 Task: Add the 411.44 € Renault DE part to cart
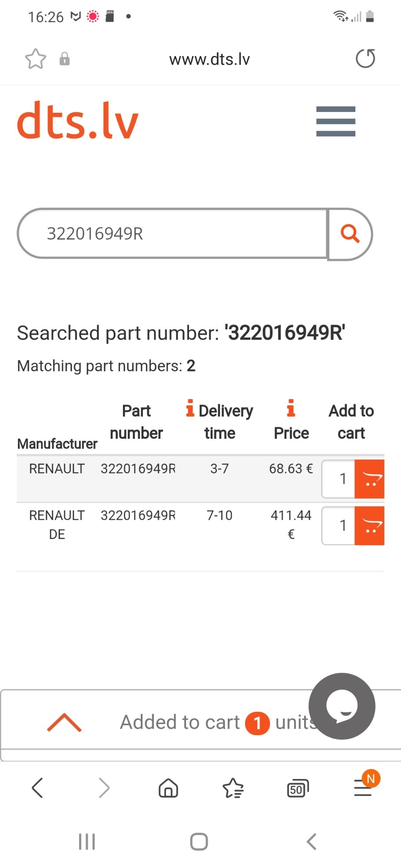coord(370,526)
